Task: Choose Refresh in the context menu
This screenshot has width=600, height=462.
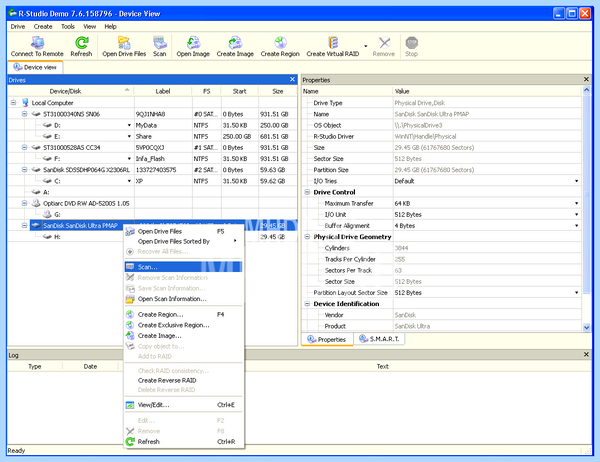Action: click(x=183, y=441)
